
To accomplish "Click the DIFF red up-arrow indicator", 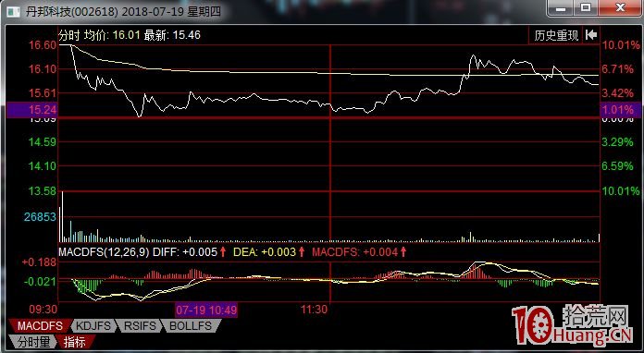I will [x=223, y=251].
